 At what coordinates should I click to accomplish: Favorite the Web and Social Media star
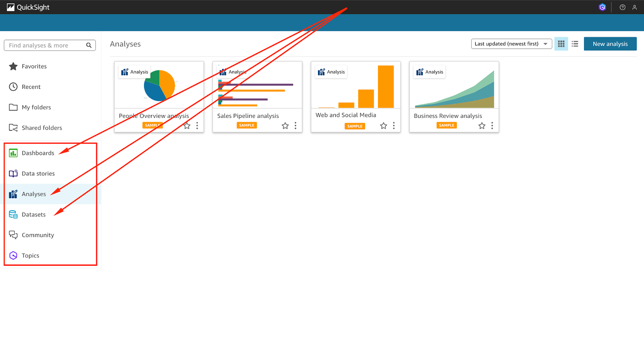(384, 126)
